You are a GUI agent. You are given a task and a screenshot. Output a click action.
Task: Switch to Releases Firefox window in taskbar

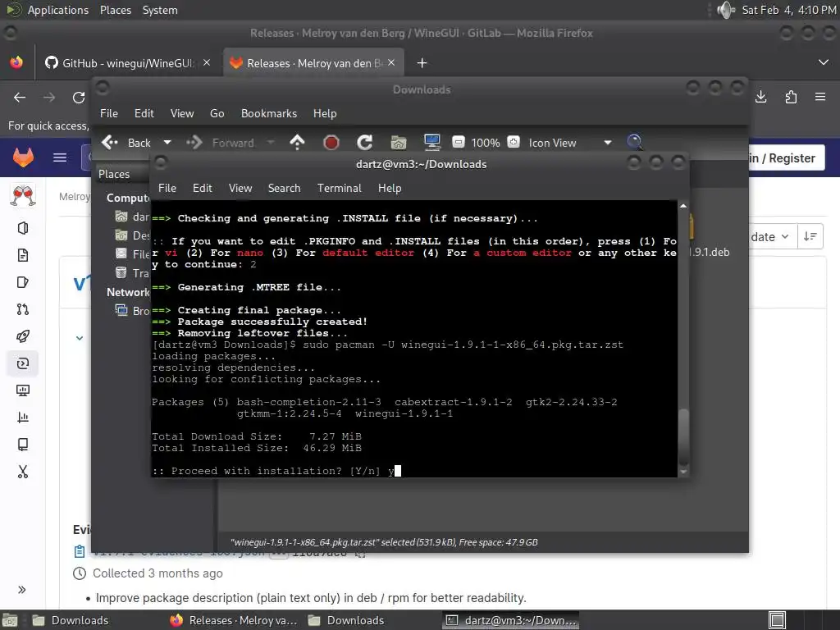pos(234,620)
